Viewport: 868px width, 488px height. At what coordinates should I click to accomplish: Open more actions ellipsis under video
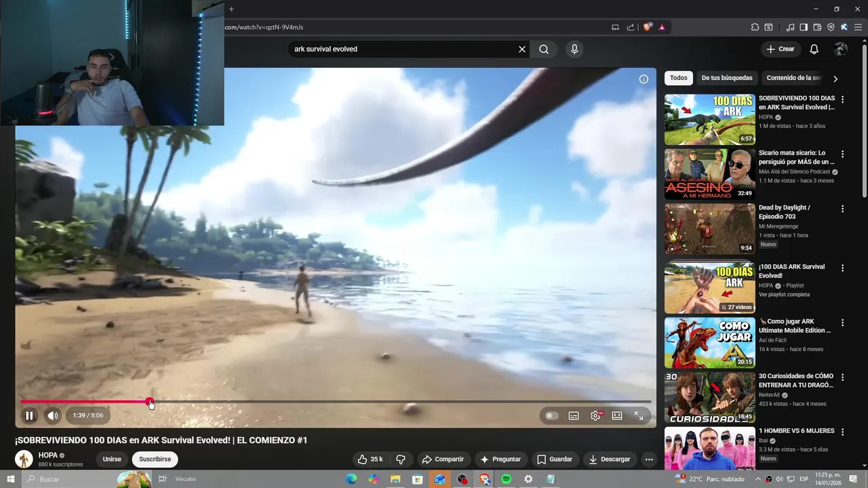tap(649, 459)
